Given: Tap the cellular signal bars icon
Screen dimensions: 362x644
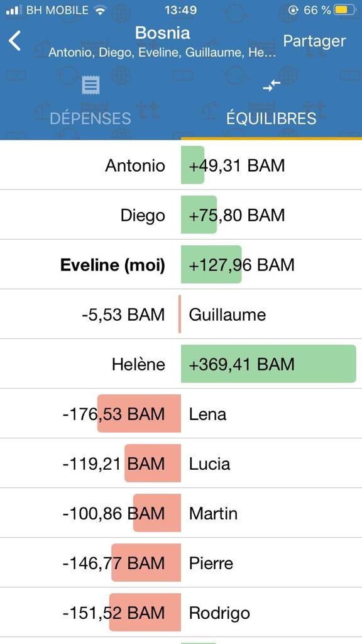Looking at the screenshot, I should (x=14, y=10).
